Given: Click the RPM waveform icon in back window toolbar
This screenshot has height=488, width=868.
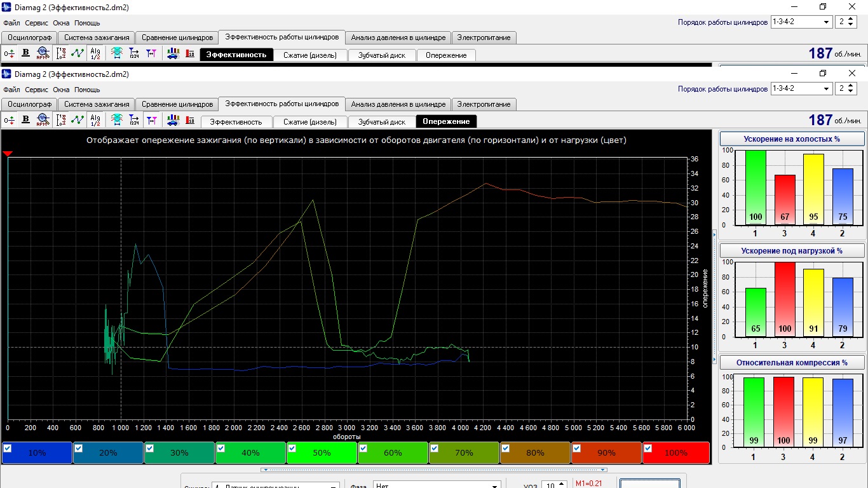Looking at the screenshot, I should click(x=43, y=54).
